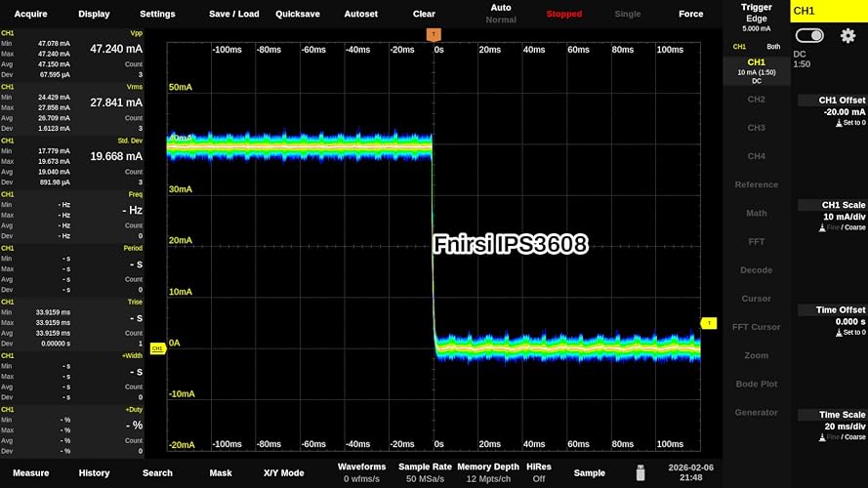Select the Std. Dev 19.668 mA measurement
The image size is (868, 488).
tap(72, 162)
